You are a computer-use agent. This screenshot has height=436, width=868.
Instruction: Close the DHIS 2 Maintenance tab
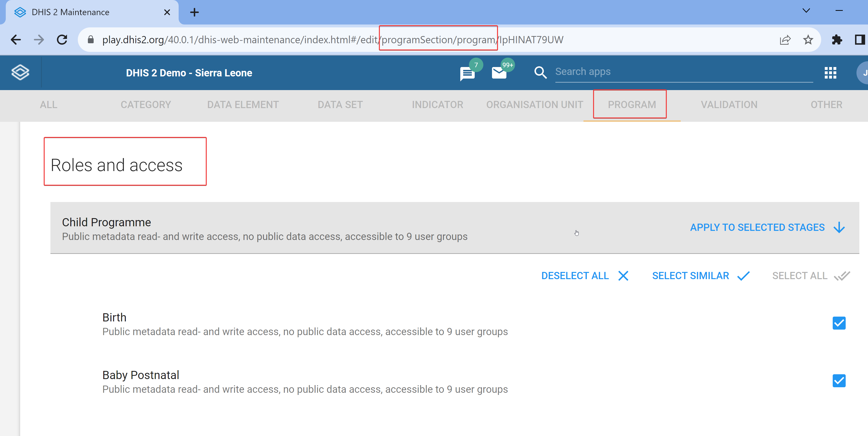click(167, 12)
